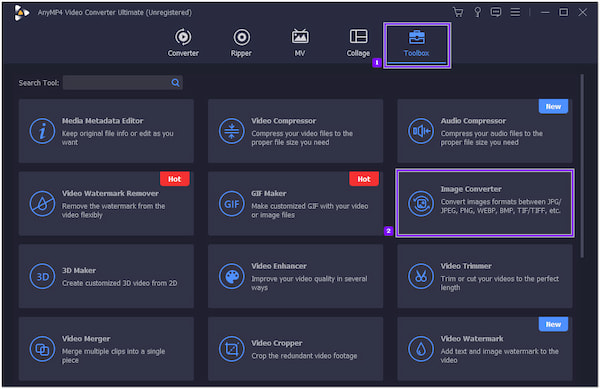Click the 3D Maker icon
The height and width of the screenshot is (389, 600).
click(x=42, y=276)
